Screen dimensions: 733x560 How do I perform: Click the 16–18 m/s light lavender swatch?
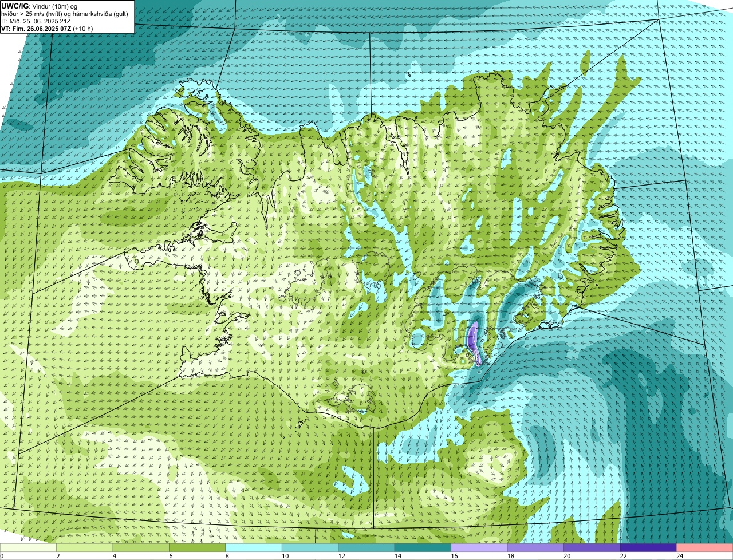479,548
